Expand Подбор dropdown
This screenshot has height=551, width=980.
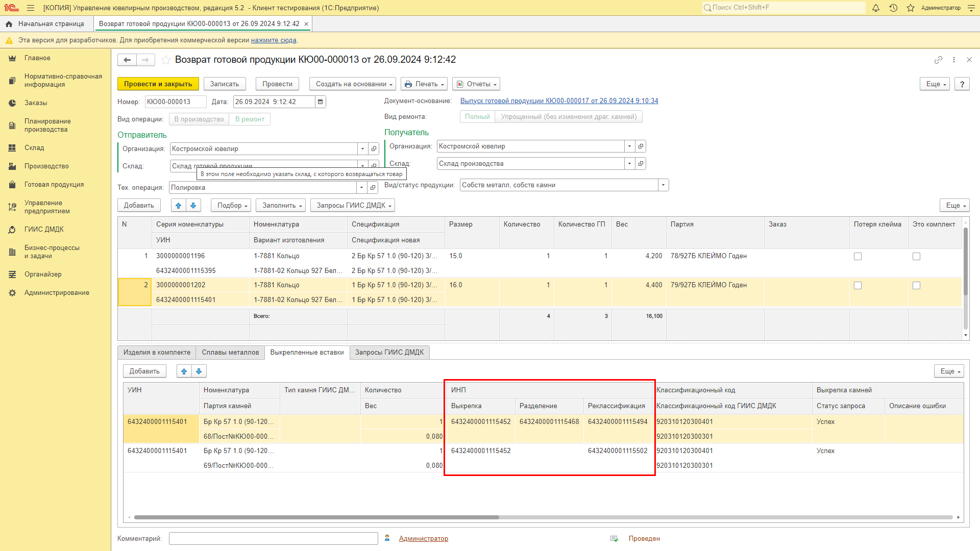coord(231,206)
